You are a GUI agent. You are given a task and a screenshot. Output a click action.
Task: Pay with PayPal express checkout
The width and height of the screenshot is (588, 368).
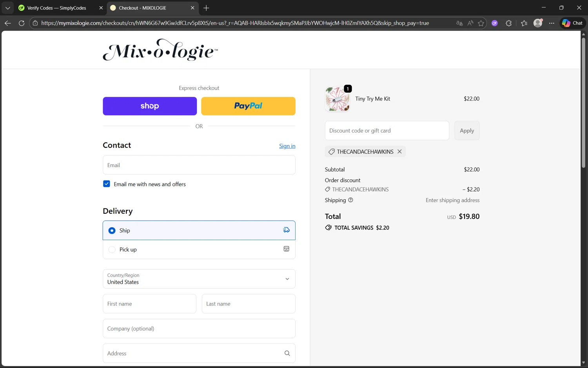[x=248, y=106]
